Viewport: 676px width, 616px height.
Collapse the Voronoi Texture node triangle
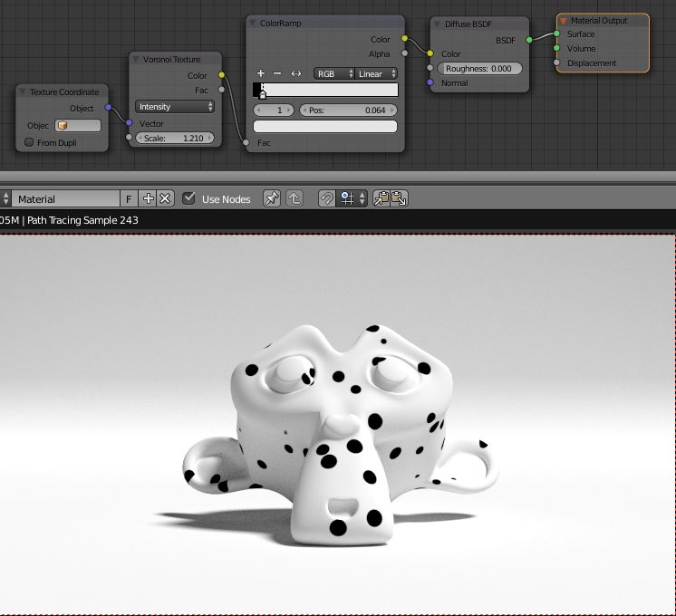(136, 59)
